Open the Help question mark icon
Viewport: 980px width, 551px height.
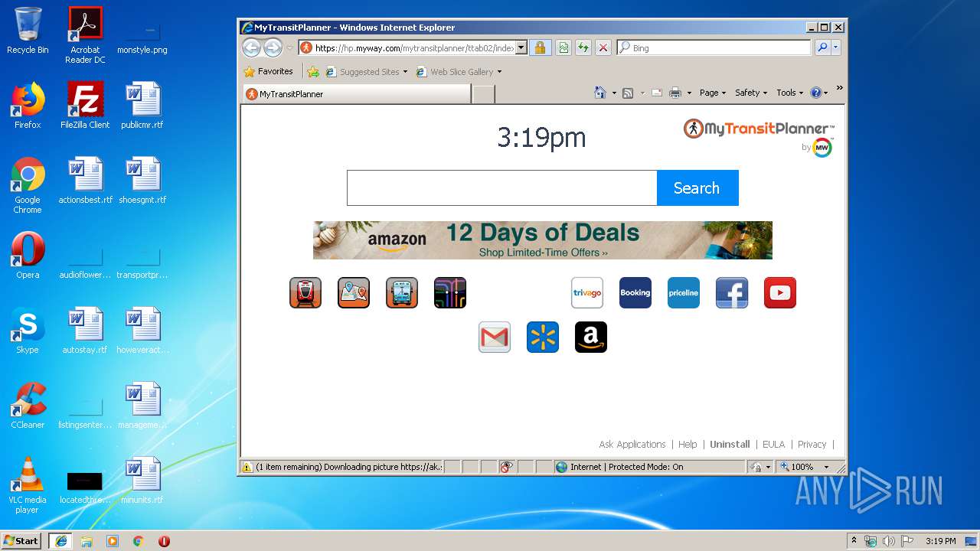click(815, 93)
